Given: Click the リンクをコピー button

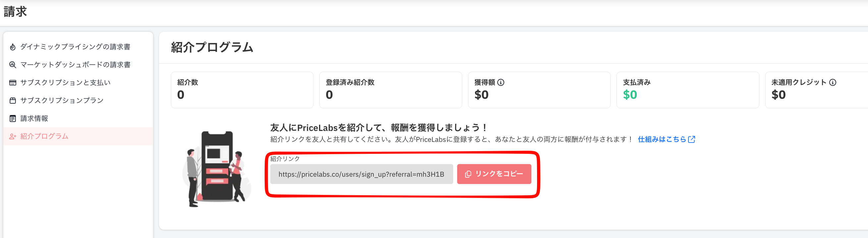Looking at the screenshot, I should tap(494, 174).
